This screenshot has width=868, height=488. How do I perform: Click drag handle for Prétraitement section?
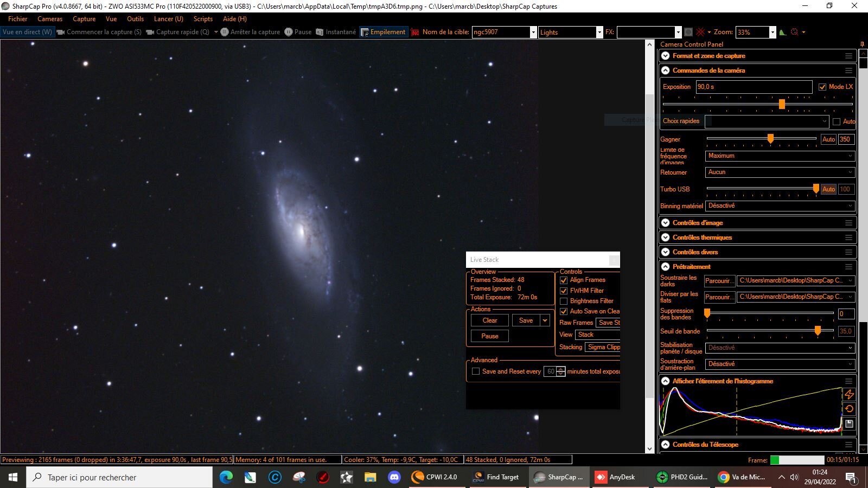click(848, 267)
